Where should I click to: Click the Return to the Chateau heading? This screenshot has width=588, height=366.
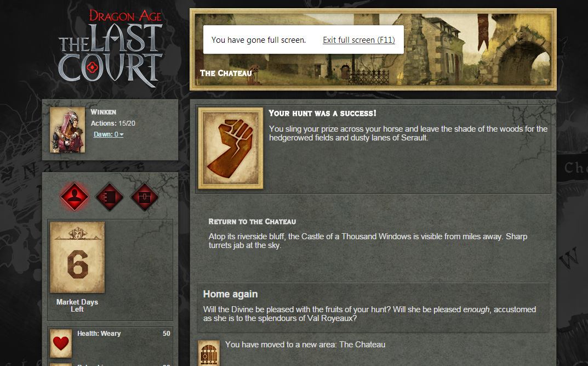click(253, 222)
